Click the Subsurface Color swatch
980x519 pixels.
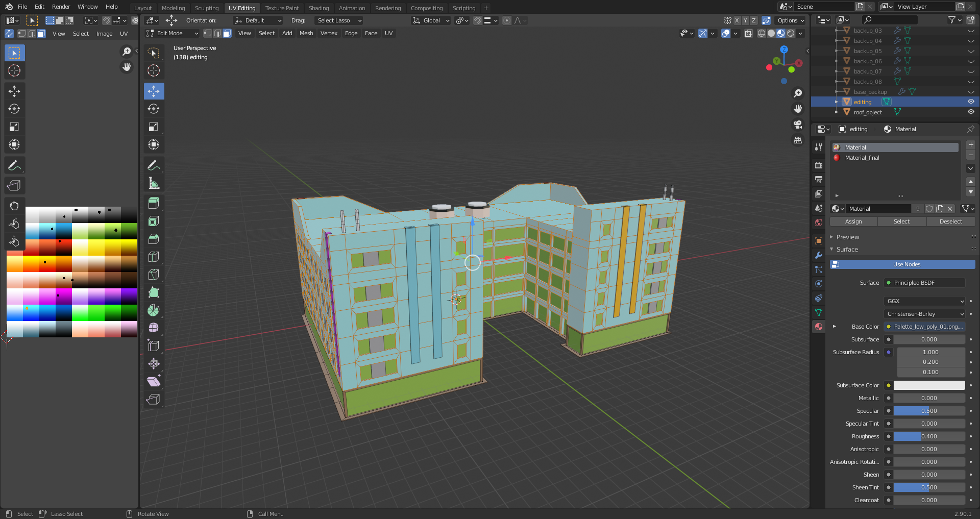[929, 385]
